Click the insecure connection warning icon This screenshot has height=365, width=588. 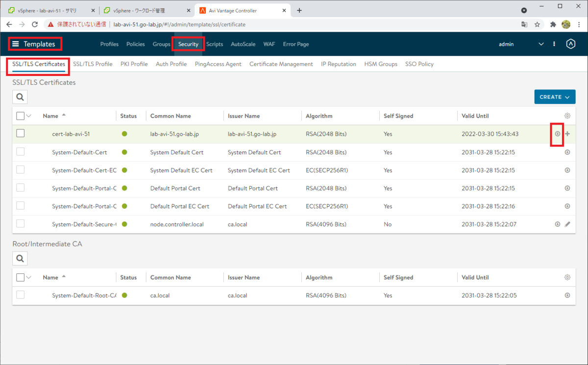[x=50, y=24]
